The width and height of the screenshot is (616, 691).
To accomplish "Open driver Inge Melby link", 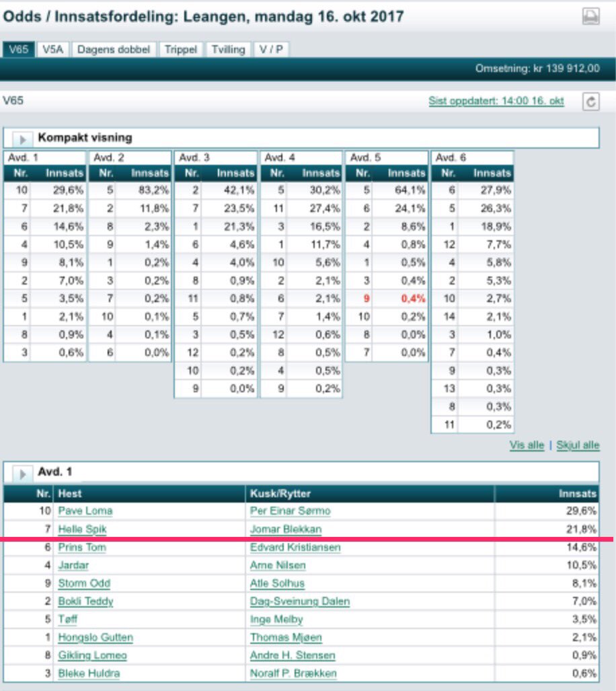I will coord(276,620).
